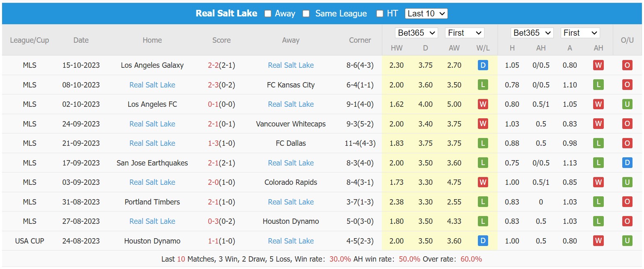Click the W/L badge showing D for Los Angeles Galaxy match
Viewport: 644px width, 269px height.
point(483,65)
